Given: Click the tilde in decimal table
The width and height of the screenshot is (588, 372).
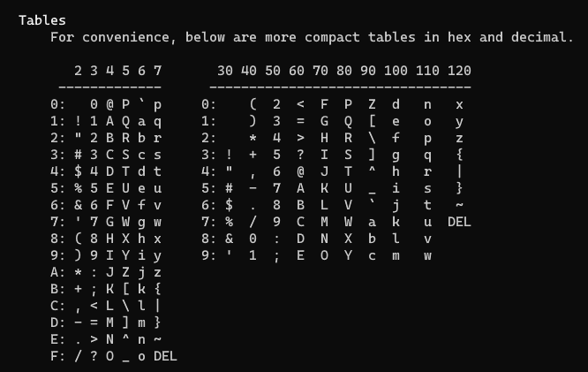Looking at the screenshot, I should pyautogui.click(x=459, y=205).
